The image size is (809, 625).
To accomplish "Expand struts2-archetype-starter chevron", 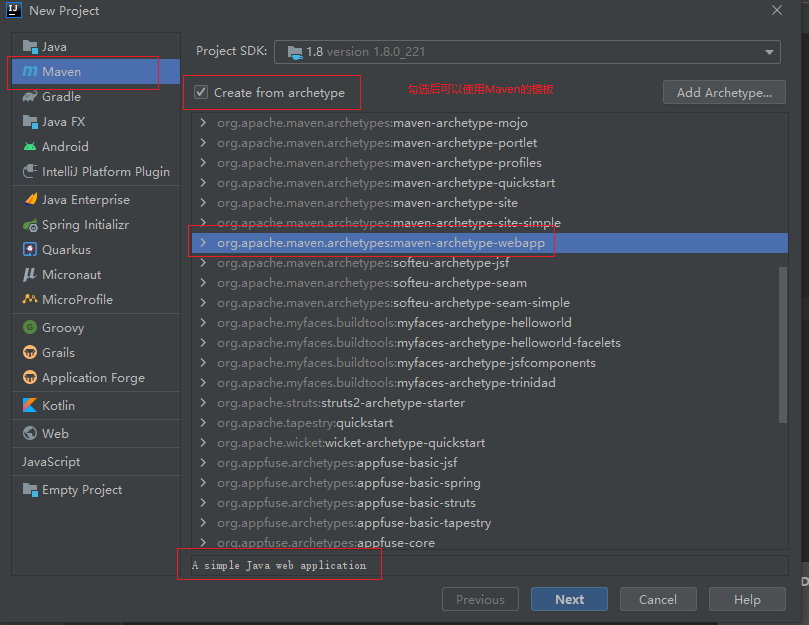I will click(x=203, y=403).
